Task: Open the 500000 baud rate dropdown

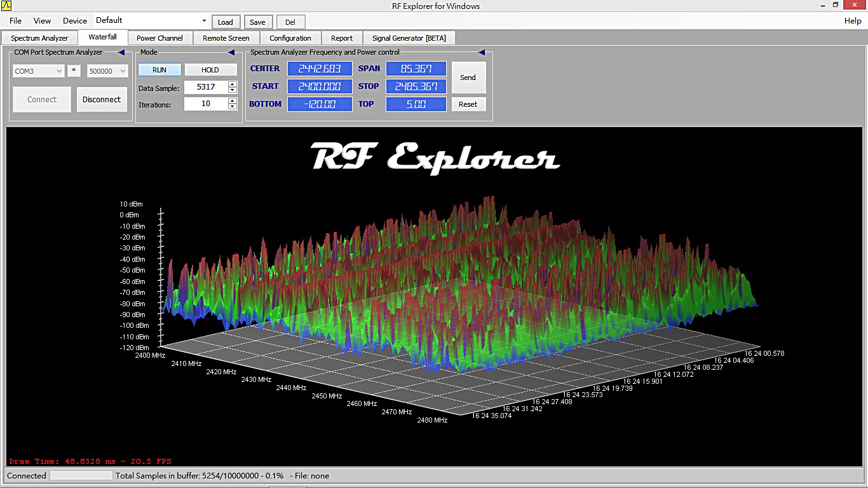Action: 107,71
